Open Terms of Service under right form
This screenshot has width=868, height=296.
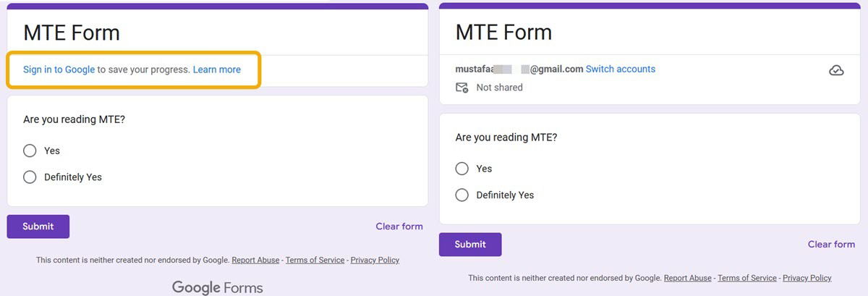pyautogui.click(x=746, y=278)
